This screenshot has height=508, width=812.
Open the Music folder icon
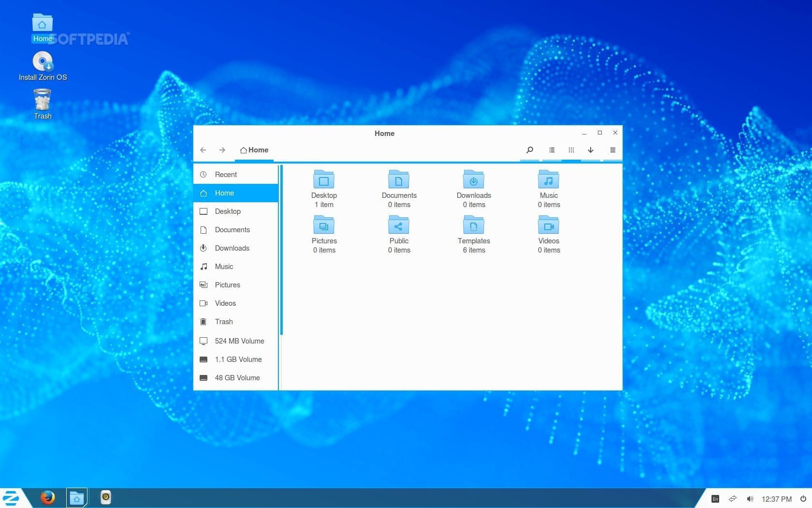pos(549,180)
